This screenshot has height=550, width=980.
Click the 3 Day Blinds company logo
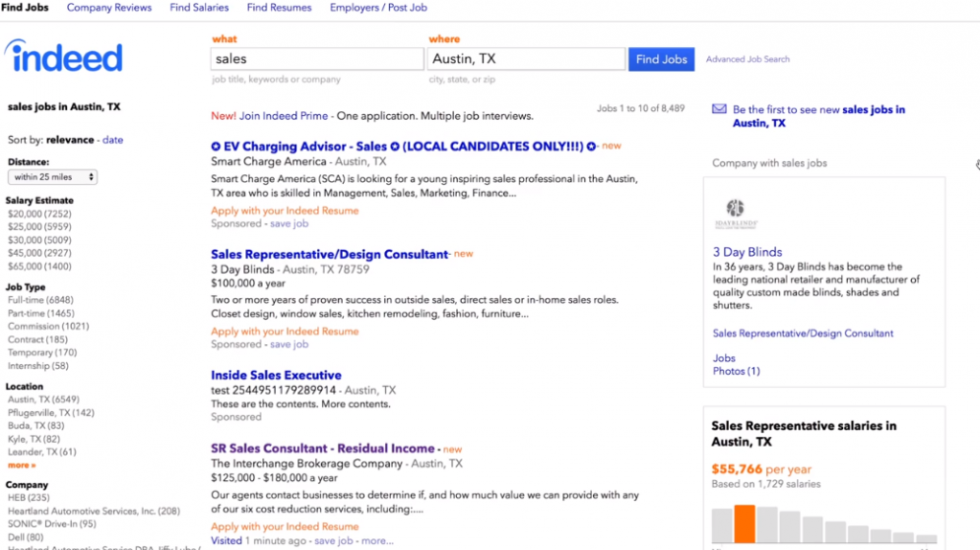pyautogui.click(x=736, y=214)
